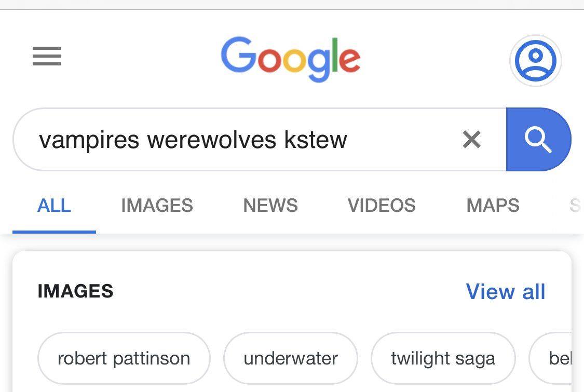
Task: Open the hamburger main menu
Action: pyautogui.click(x=47, y=56)
